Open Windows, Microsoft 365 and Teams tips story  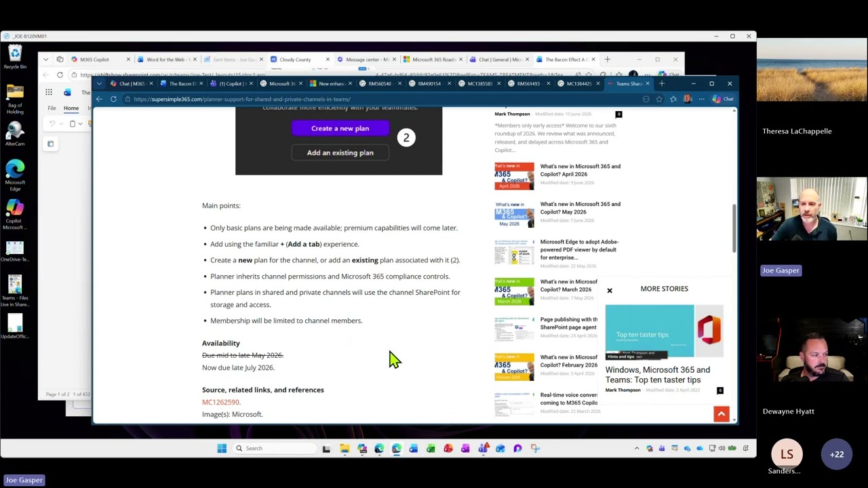pyautogui.click(x=658, y=375)
